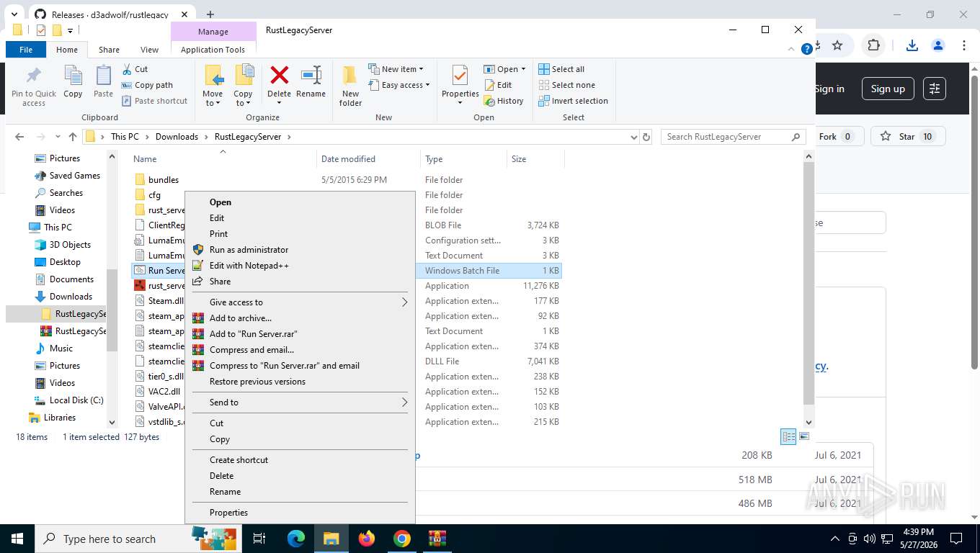
Task: Click the Copy icon in the Clipboard group
Action: tap(73, 76)
